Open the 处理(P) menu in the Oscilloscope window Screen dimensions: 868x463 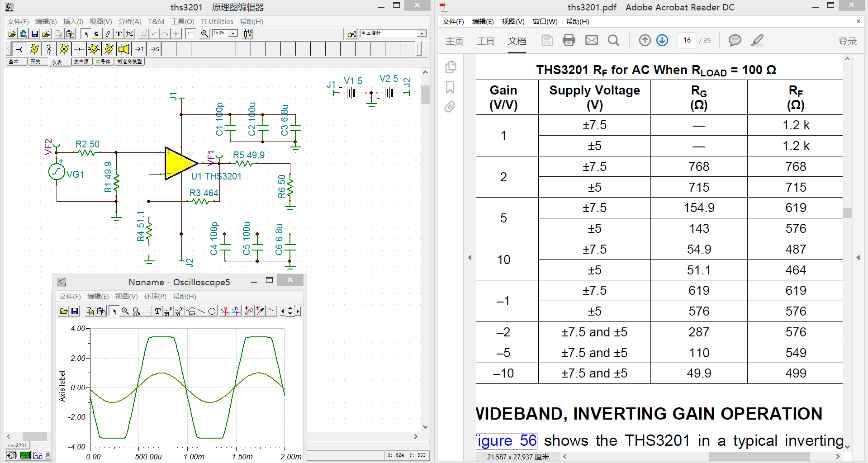[x=155, y=297]
